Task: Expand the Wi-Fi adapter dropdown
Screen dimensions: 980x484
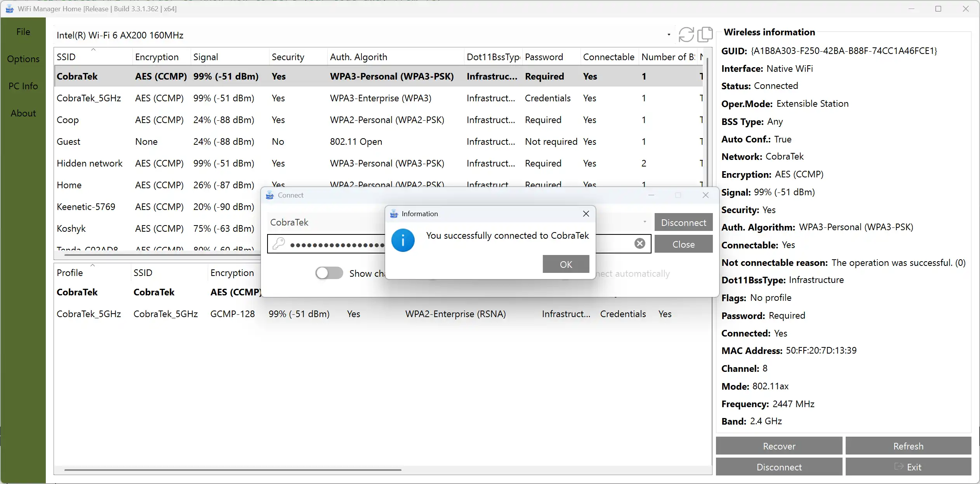Action: pos(669,35)
